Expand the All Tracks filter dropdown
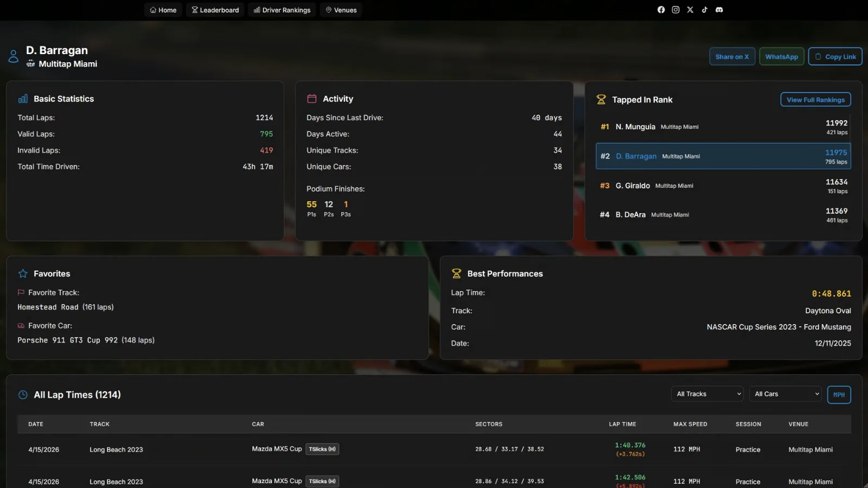 (x=707, y=394)
